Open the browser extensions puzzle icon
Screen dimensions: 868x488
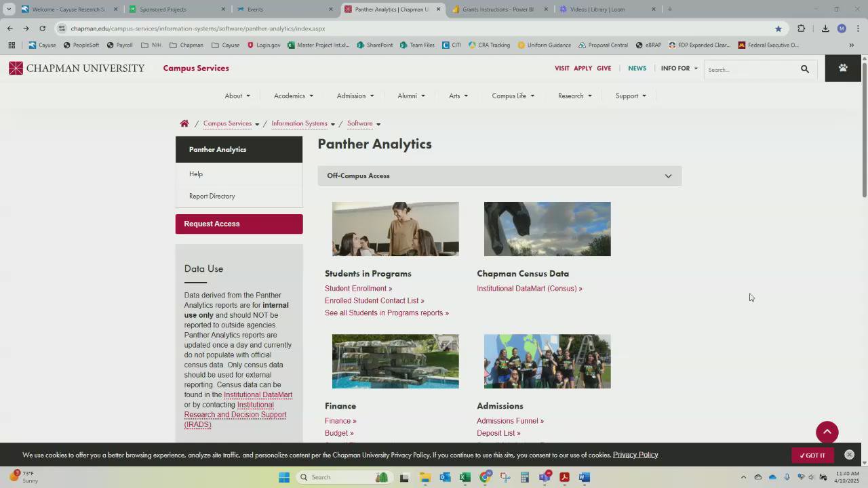pyautogui.click(x=802, y=28)
